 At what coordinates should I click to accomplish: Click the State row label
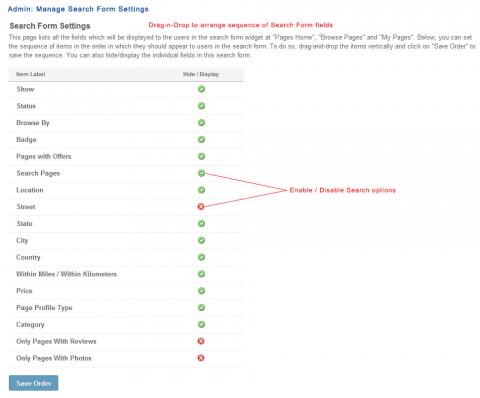point(24,224)
